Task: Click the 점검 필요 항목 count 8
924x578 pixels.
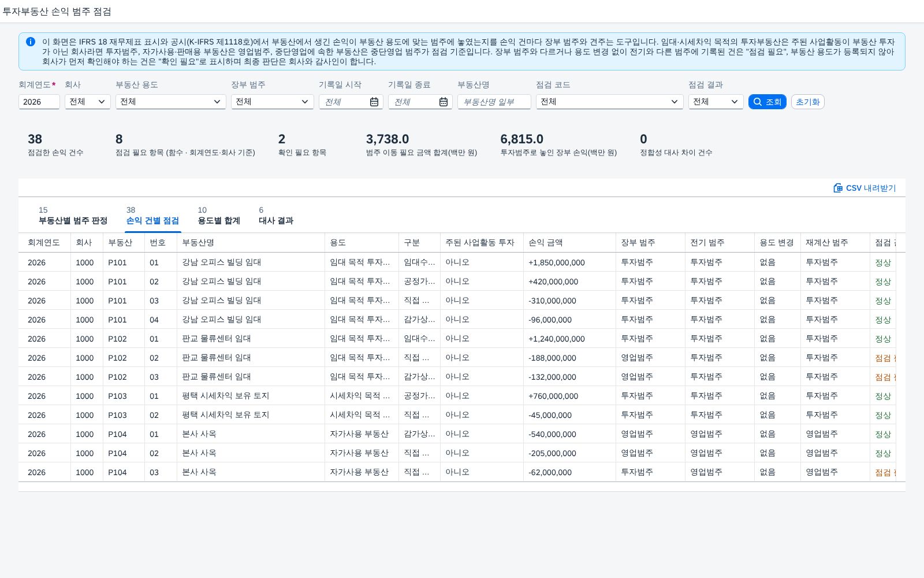Action: click(x=119, y=139)
